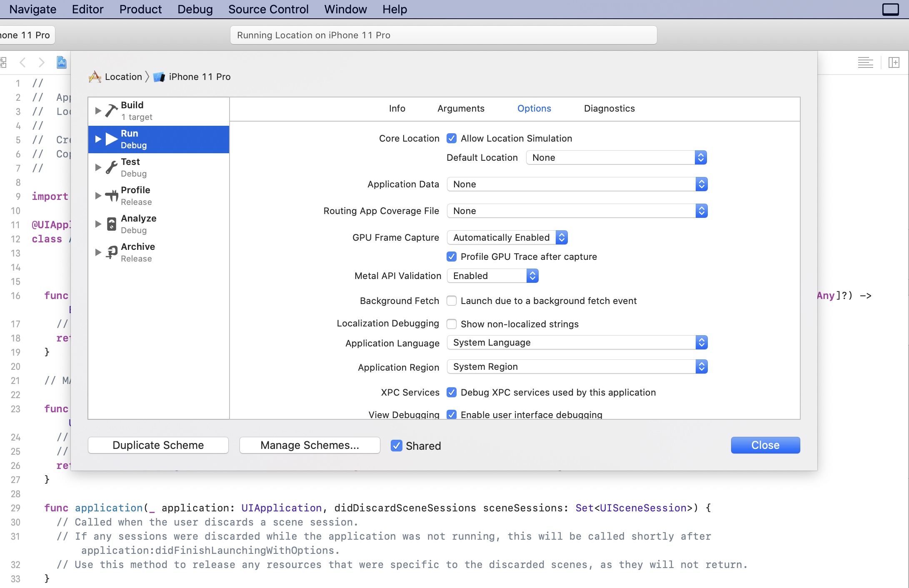Click the Run play icon
This screenshot has width=909, height=588.
(112, 139)
